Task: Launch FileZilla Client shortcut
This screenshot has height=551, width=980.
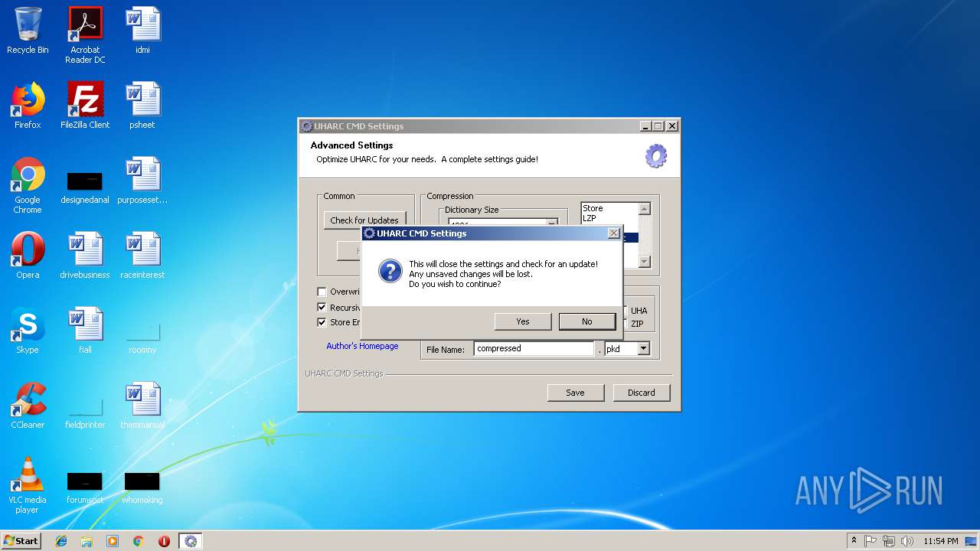Action: tap(85, 106)
